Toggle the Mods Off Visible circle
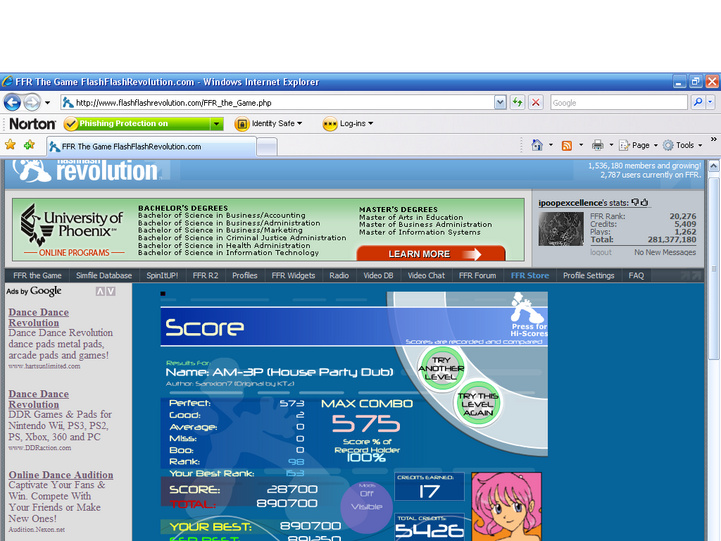 (366, 507)
